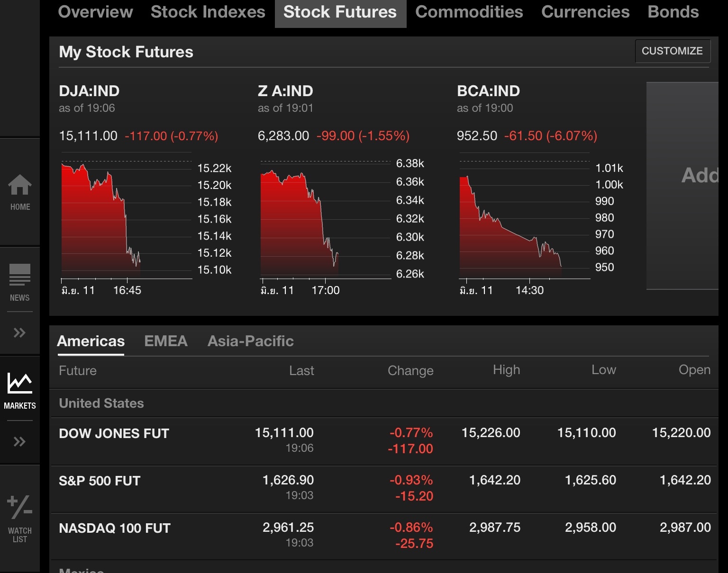Click S&P 500 low value 1,625.60

pyautogui.click(x=591, y=480)
